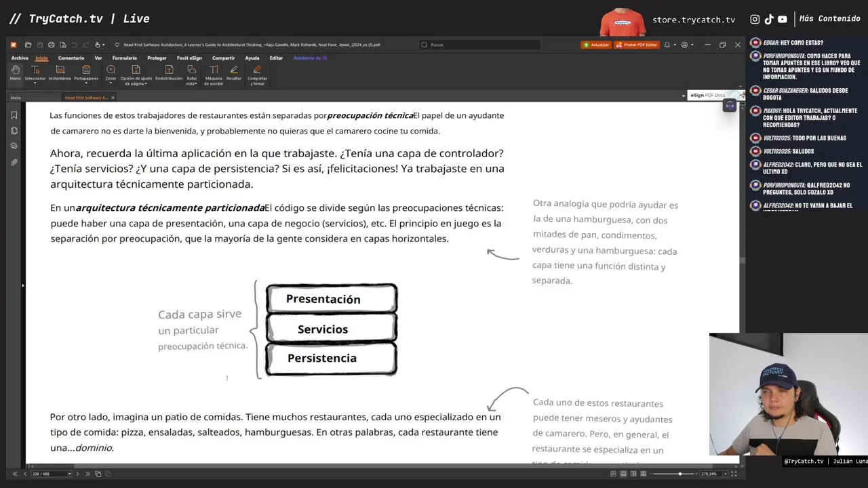
Task: Click the Probar PDF Editor button
Action: (637, 45)
